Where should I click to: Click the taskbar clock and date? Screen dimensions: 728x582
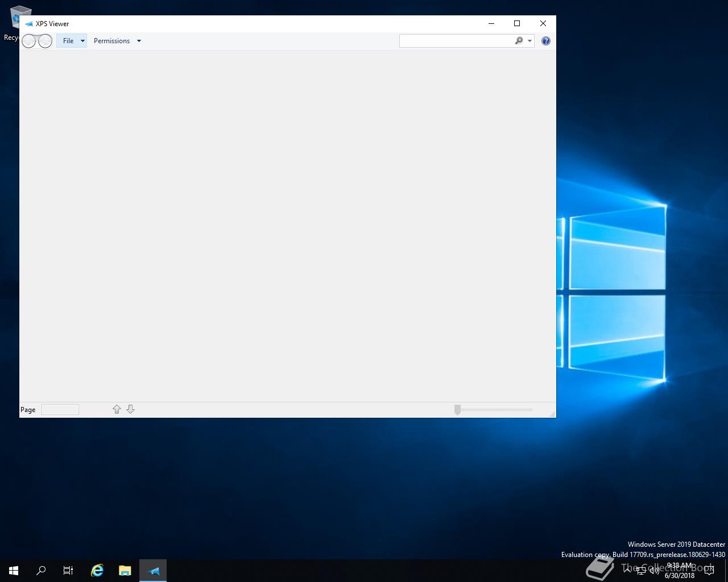pyautogui.click(x=680, y=571)
